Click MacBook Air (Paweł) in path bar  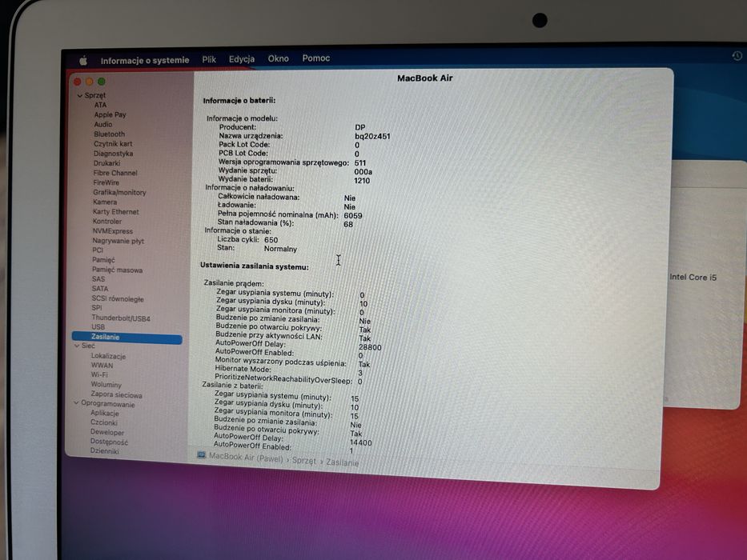[x=246, y=457]
